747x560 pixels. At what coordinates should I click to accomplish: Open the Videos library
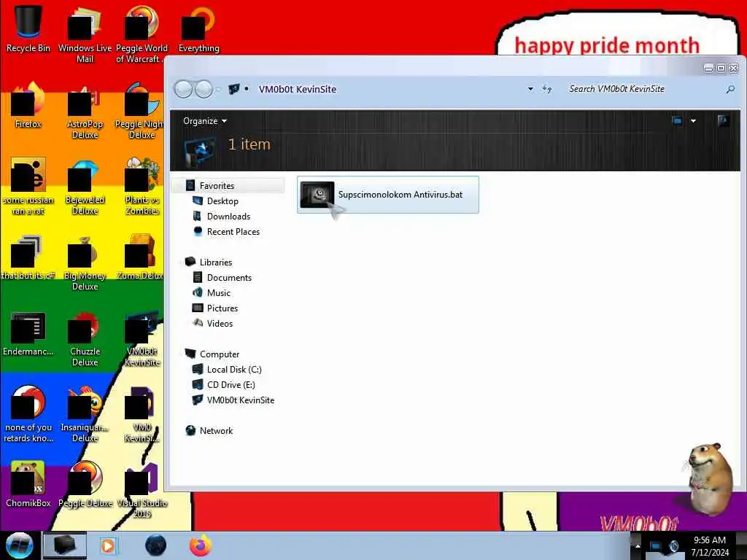220,323
